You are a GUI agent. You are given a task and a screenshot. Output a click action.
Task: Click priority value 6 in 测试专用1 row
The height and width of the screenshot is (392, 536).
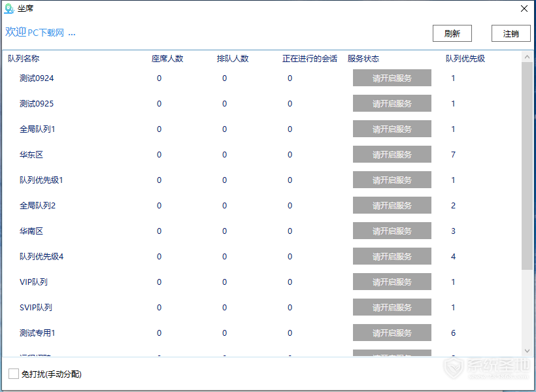tap(453, 333)
